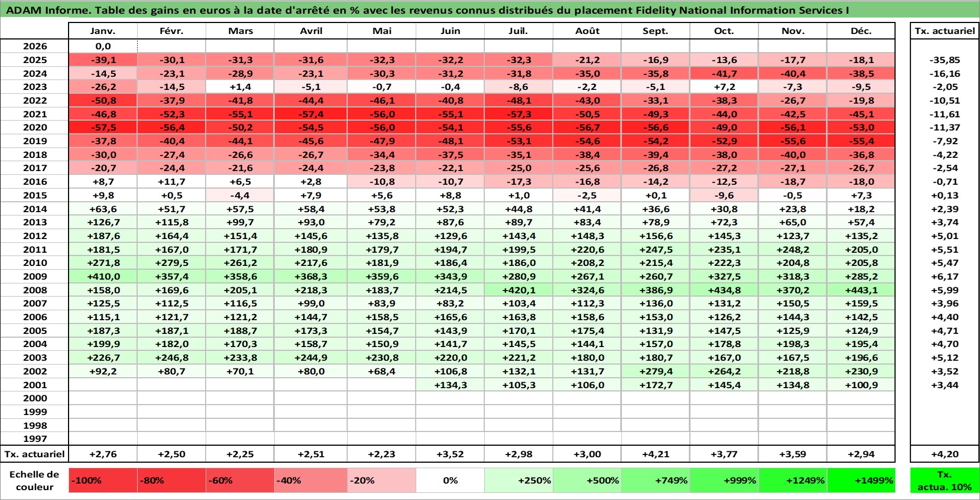Select the 0% white scale cell

tap(450, 480)
